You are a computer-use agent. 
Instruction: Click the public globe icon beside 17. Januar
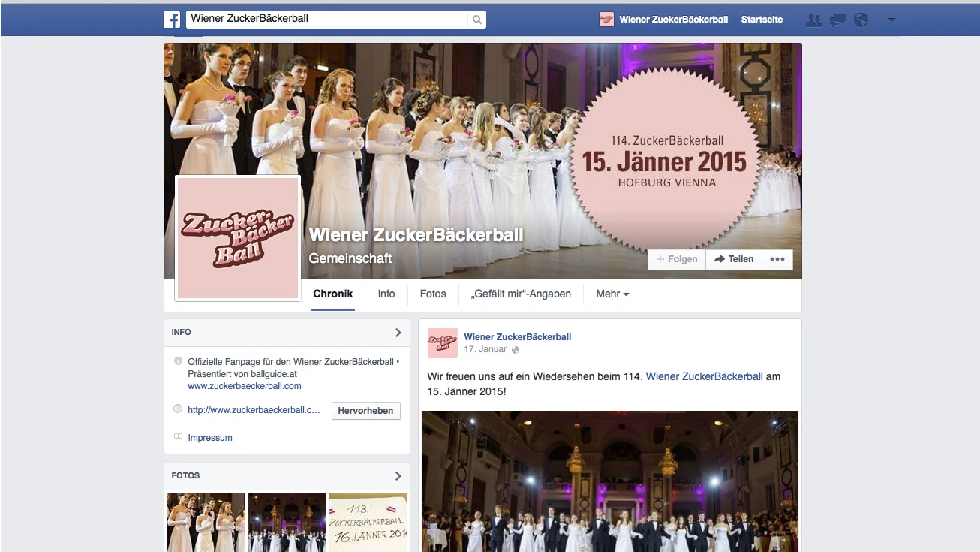[516, 350]
